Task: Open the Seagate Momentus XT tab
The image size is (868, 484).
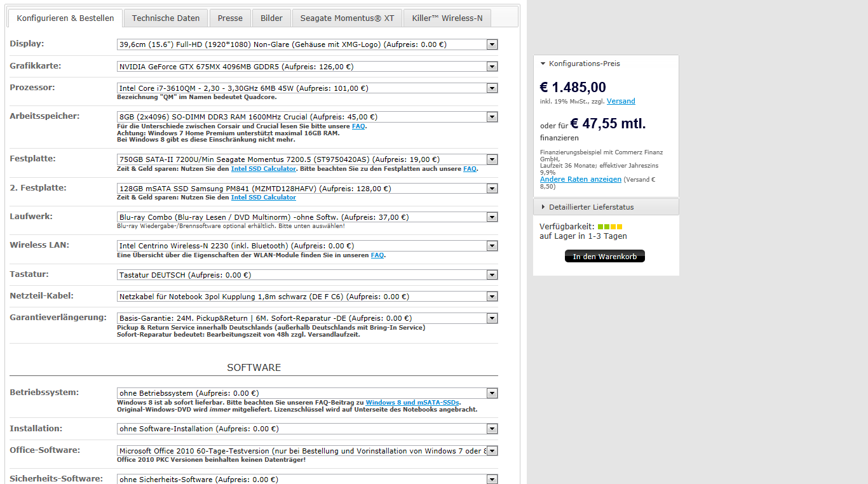Action: click(x=347, y=18)
